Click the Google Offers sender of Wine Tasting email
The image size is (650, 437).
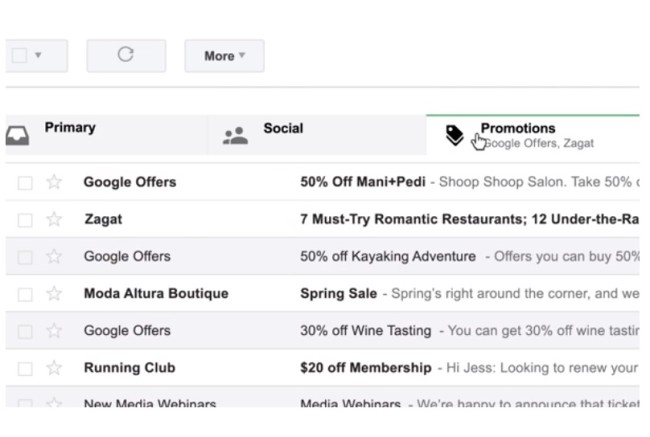point(127,330)
